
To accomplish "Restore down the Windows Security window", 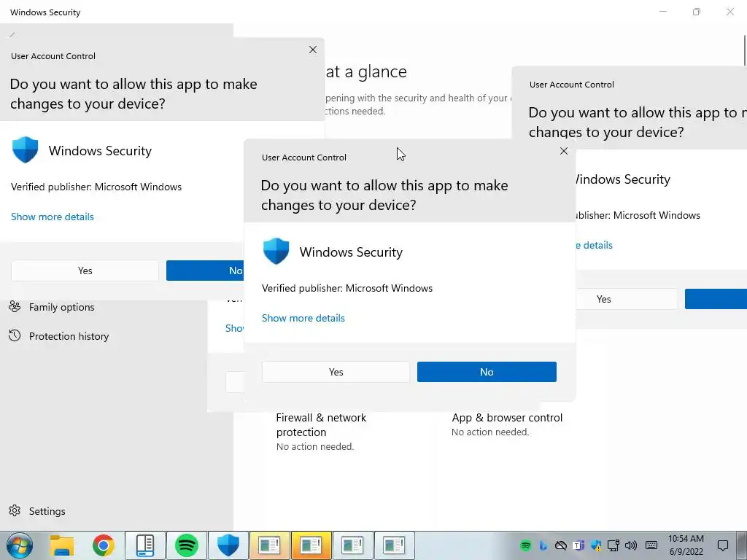I will click(x=697, y=12).
